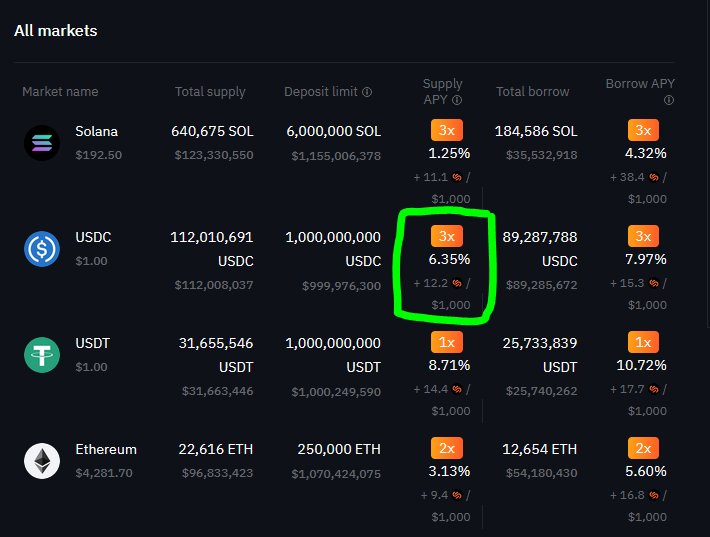Click points icon beside +17.7 USDT borrow

tap(654, 389)
